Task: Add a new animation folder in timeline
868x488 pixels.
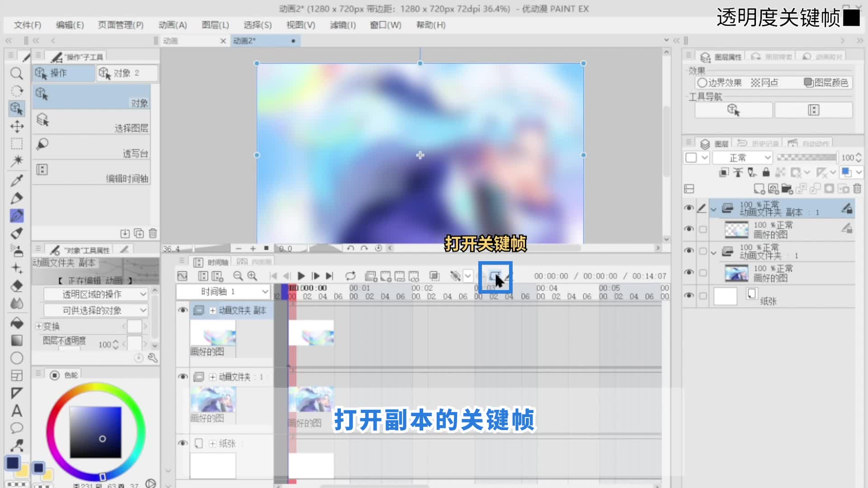Action: pos(371,276)
